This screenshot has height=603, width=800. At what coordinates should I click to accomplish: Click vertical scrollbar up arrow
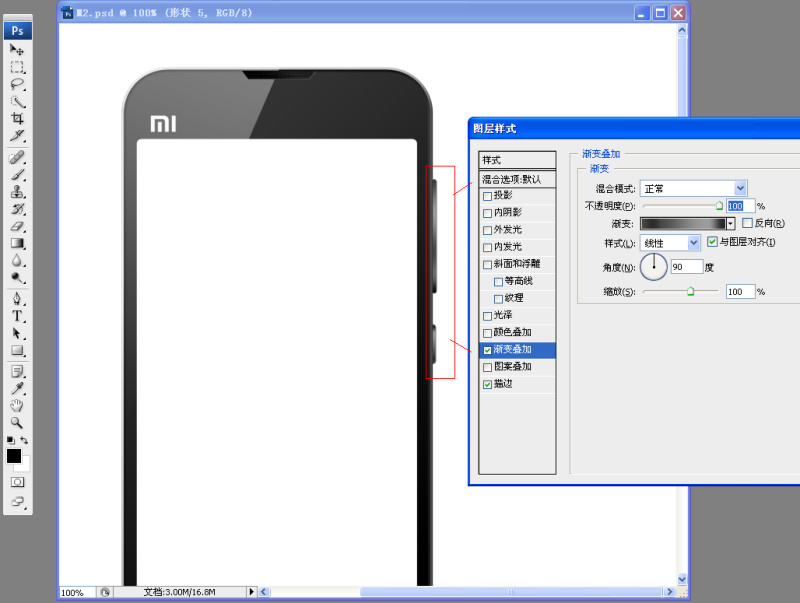pyautogui.click(x=682, y=31)
